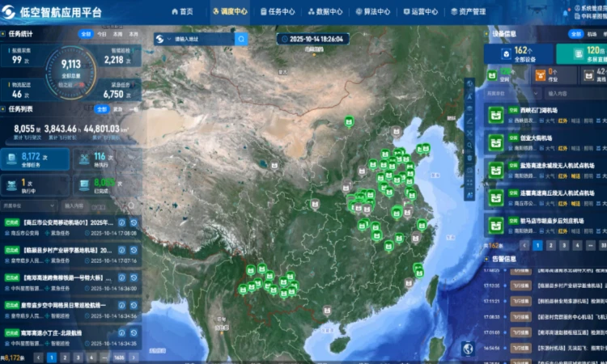Click the 空闲 device status card
The height and width of the screenshot is (364, 607).
505,74
